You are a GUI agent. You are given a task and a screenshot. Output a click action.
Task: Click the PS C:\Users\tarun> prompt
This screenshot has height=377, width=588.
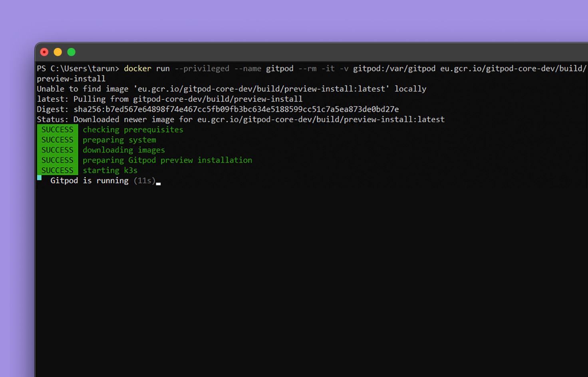pyautogui.click(x=78, y=69)
